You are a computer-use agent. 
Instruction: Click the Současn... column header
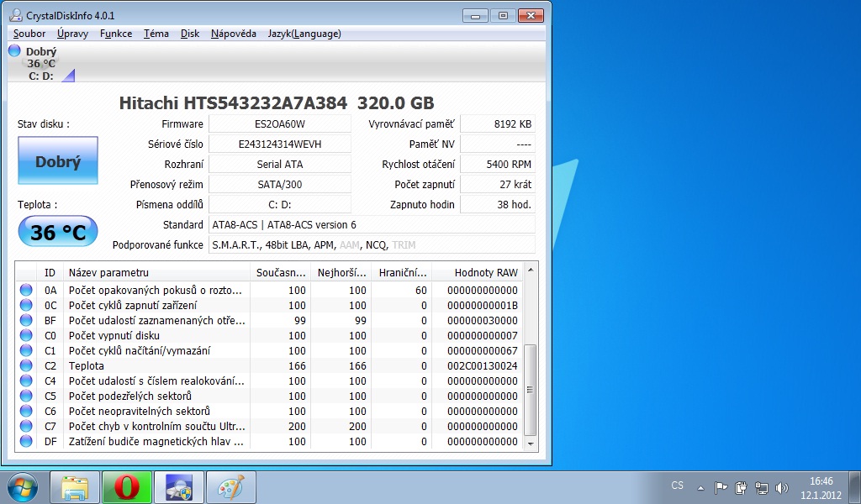281,272
